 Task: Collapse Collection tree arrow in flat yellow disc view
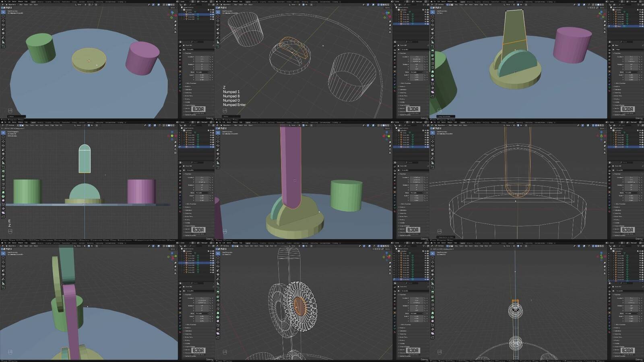pos(182,10)
